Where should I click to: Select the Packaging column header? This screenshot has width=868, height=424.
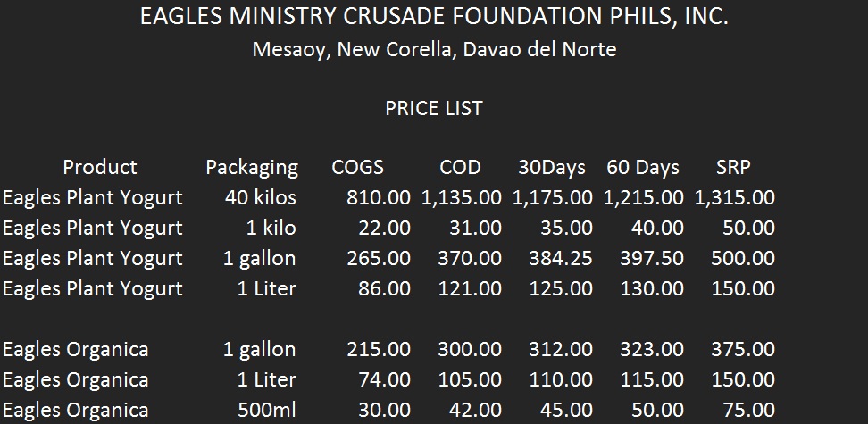pos(252,168)
